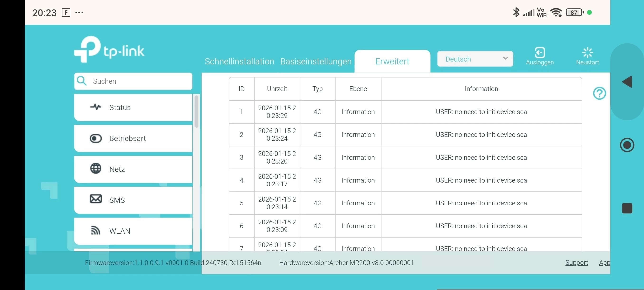Viewport: 644px width, 290px height.
Task: Switch to the Basiseinstellungen tab
Action: click(x=316, y=61)
